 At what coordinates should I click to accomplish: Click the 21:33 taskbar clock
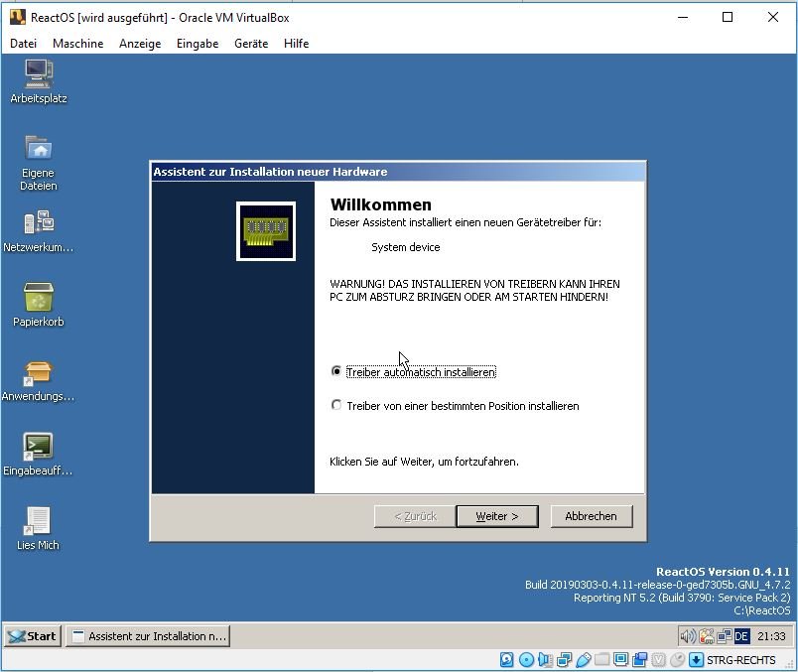(771, 636)
